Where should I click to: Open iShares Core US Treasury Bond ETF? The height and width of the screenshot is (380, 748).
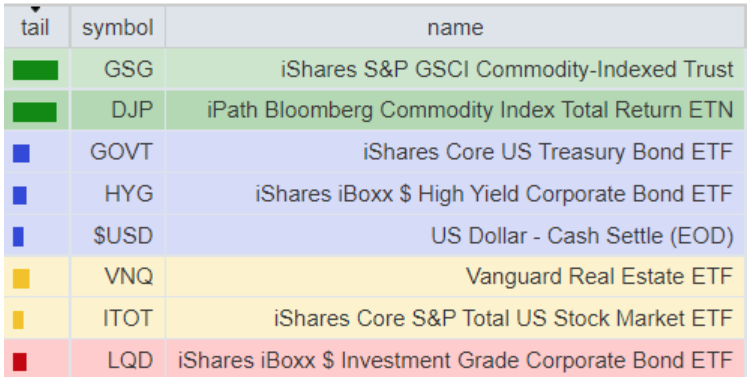[548, 152]
